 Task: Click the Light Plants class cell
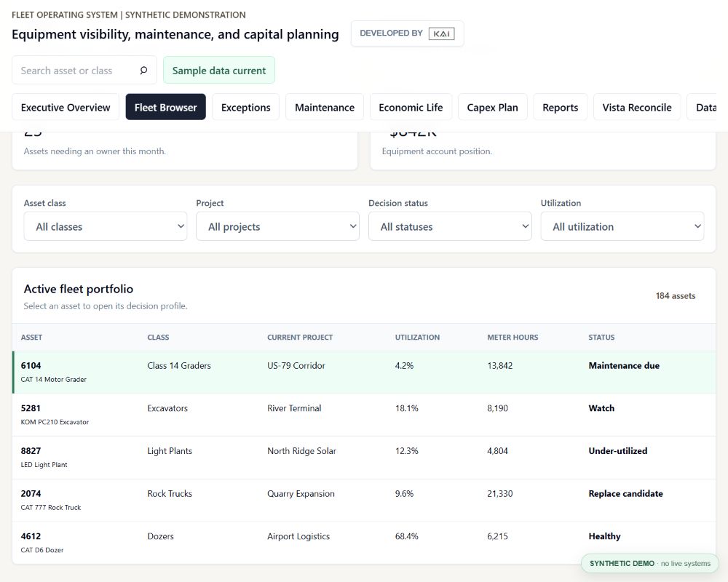[170, 451]
